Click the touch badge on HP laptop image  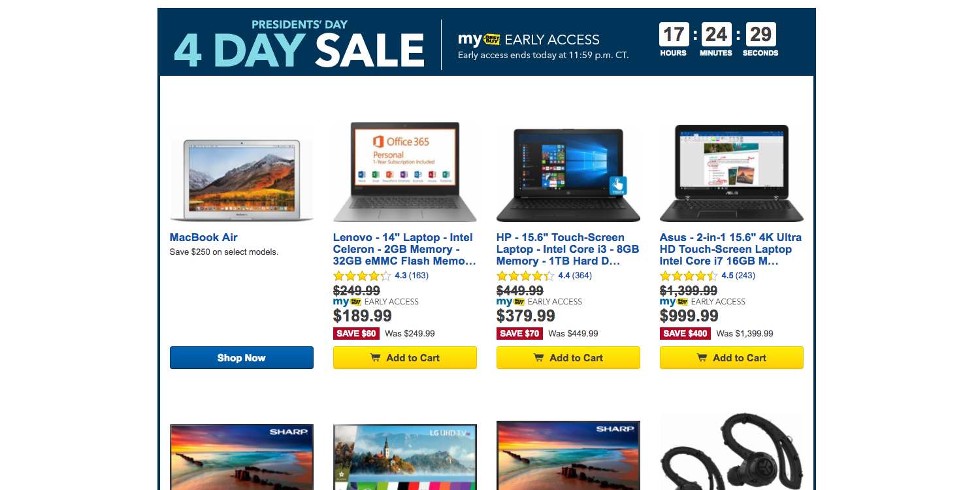(618, 186)
